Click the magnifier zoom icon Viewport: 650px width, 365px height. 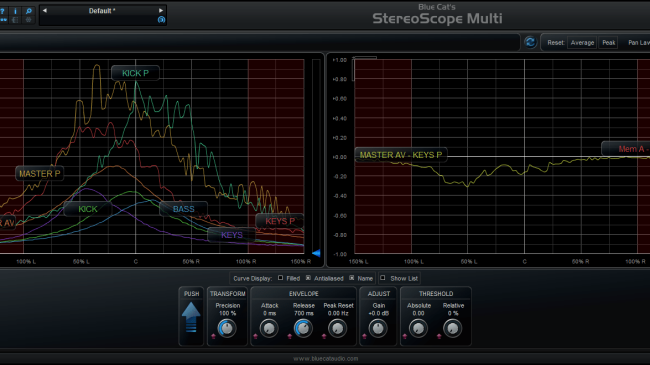(x=29, y=11)
